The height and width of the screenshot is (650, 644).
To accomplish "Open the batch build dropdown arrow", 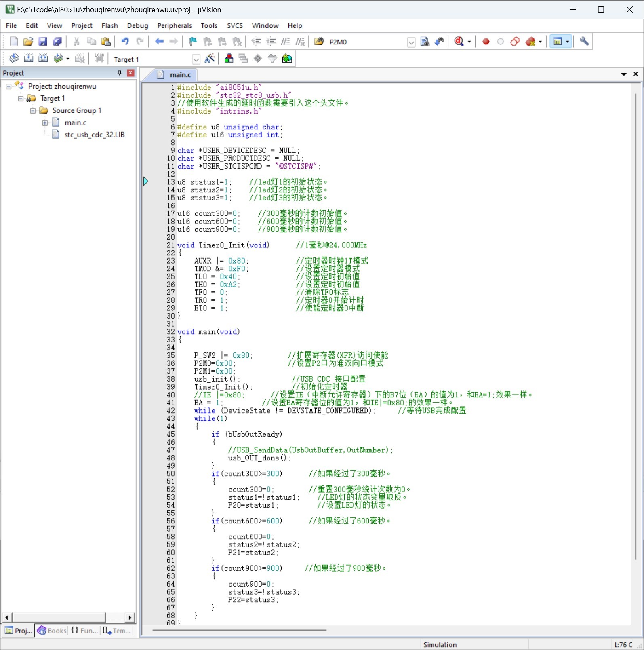I will click(68, 59).
